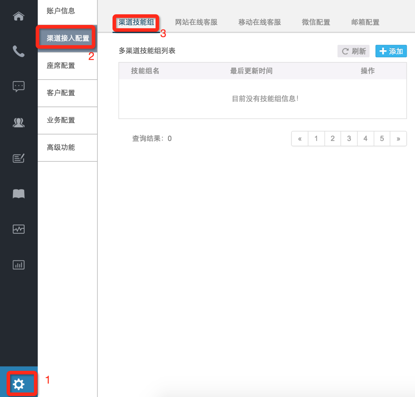This screenshot has height=397, width=415.
Task: Select 客户配置 menu item
Action: pyautogui.click(x=67, y=93)
